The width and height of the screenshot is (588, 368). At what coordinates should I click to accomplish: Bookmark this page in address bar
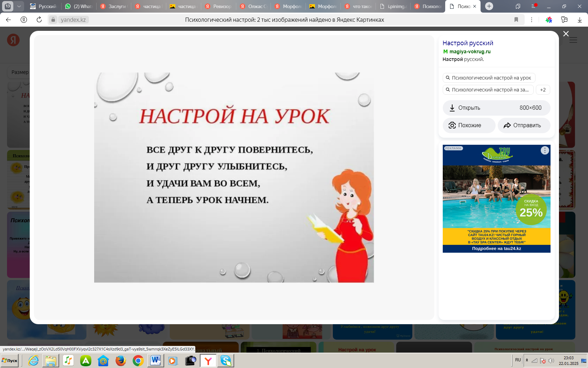coord(516,20)
